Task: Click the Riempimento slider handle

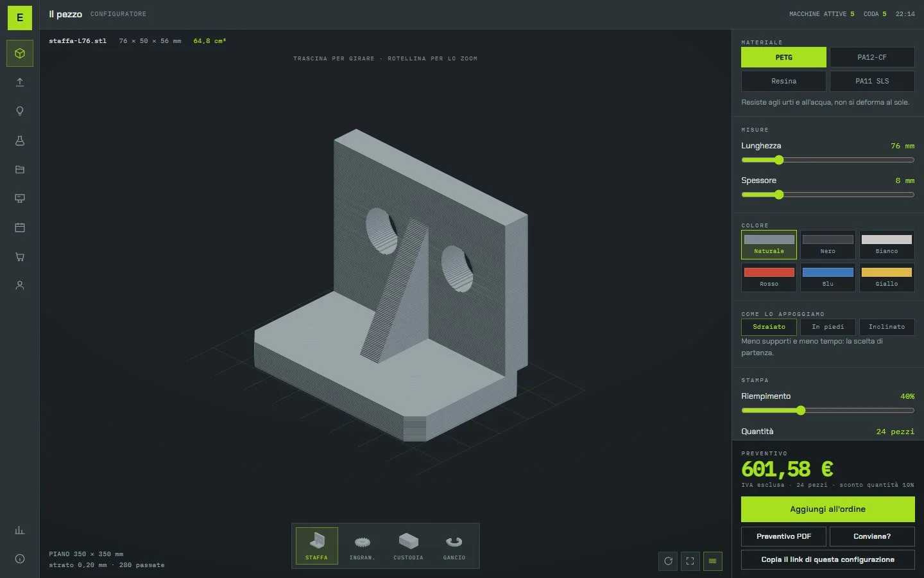Action: tap(800, 410)
